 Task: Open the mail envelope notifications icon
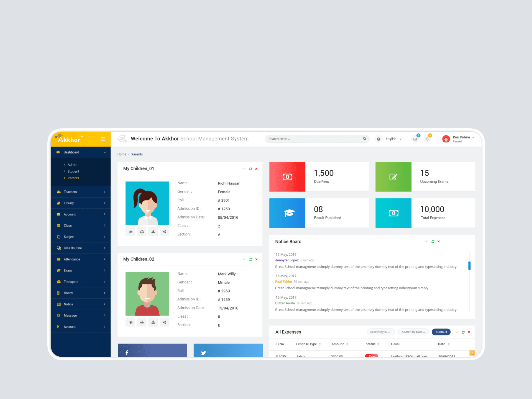(x=415, y=139)
